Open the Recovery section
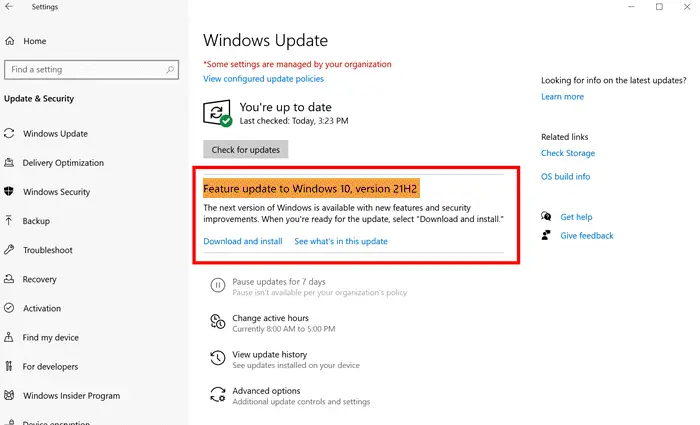The image size is (700, 425). tap(40, 279)
